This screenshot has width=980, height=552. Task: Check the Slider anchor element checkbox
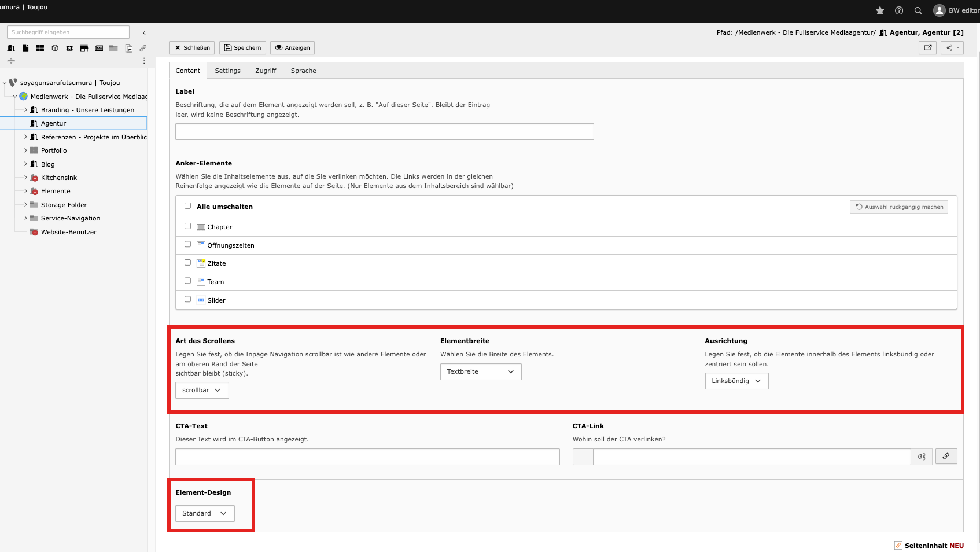point(187,300)
